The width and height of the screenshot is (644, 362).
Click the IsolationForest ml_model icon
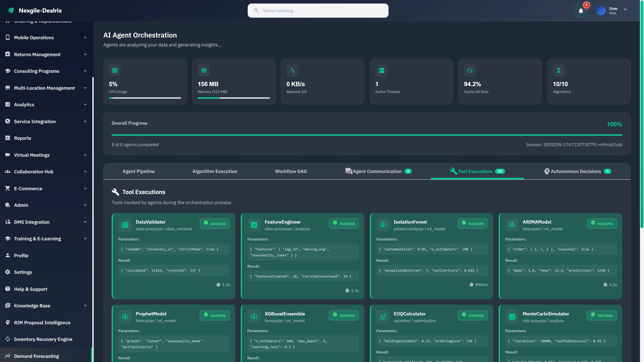[383, 225]
